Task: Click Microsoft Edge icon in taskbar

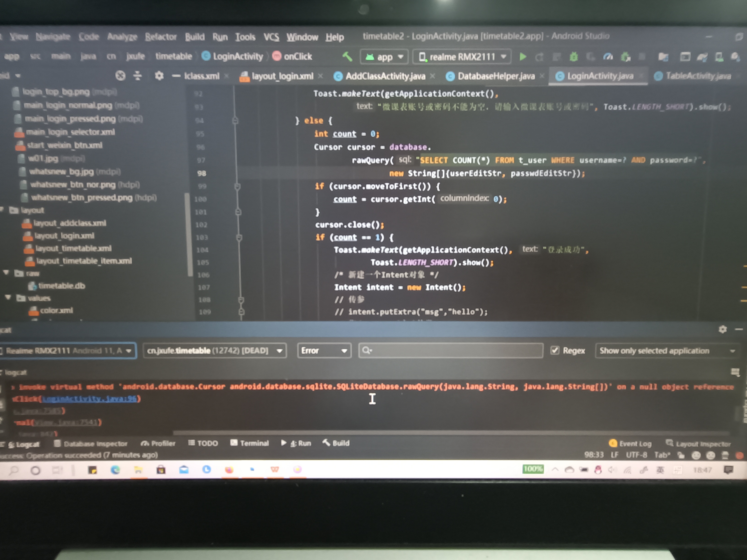Action: tap(116, 470)
